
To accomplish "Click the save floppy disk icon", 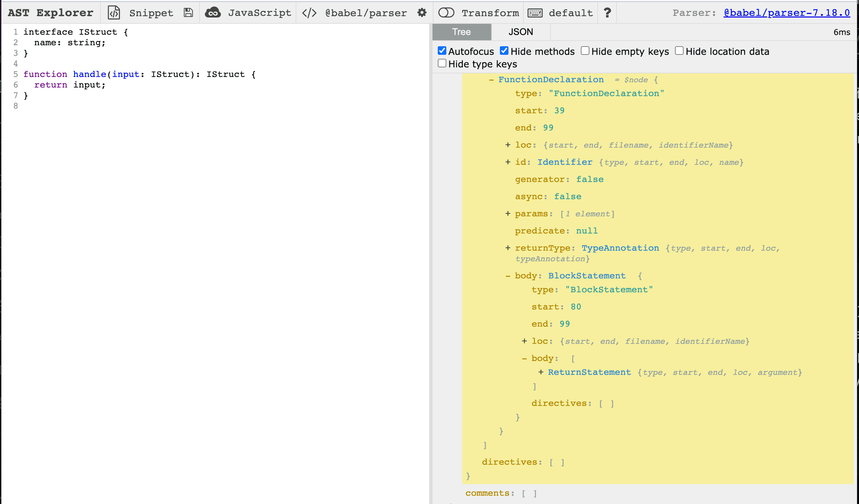I will [188, 13].
